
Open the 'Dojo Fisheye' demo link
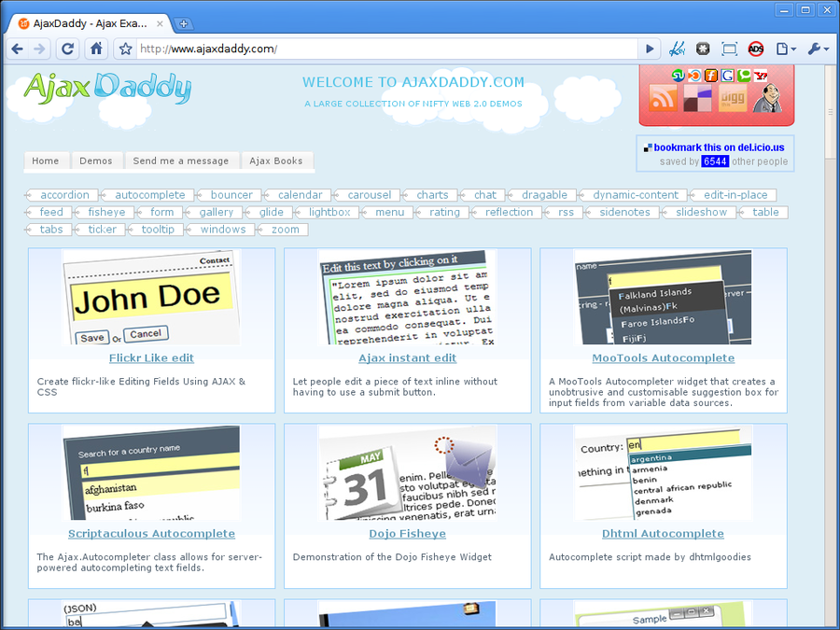click(408, 534)
